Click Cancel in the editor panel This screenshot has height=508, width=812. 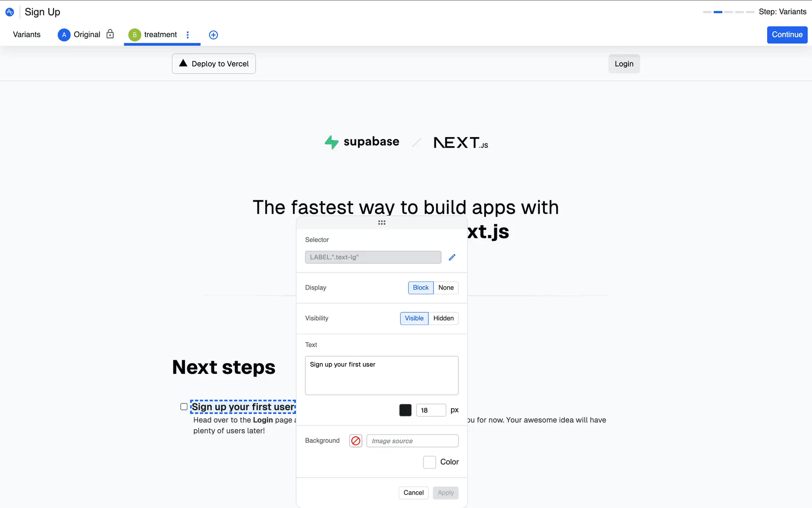(x=413, y=493)
